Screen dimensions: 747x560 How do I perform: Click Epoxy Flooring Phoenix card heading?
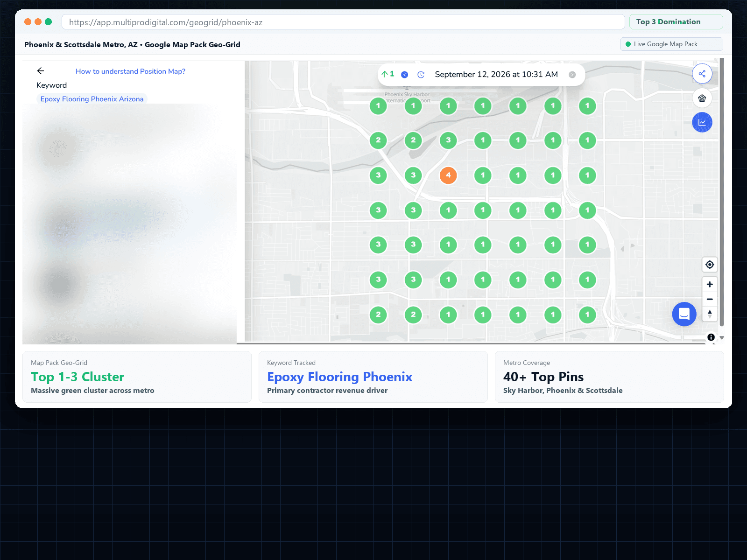point(340,377)
